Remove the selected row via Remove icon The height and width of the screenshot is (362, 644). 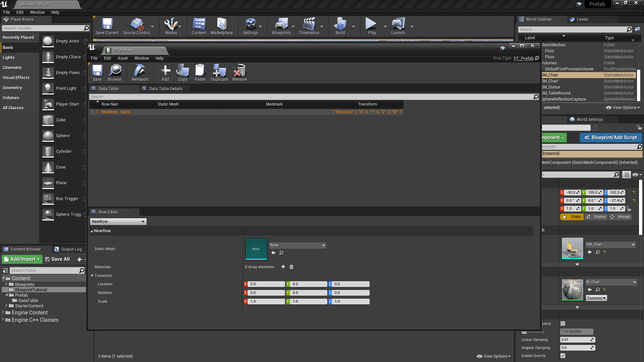[x=239, y=72]
